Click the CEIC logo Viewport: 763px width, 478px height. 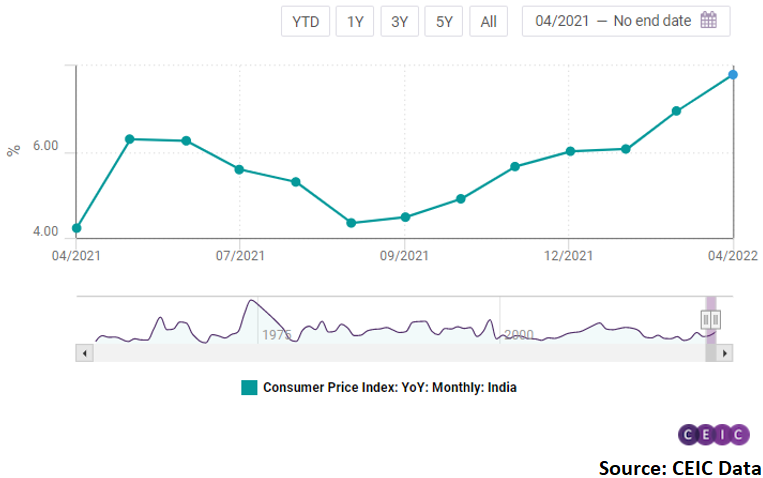(713, 434)
